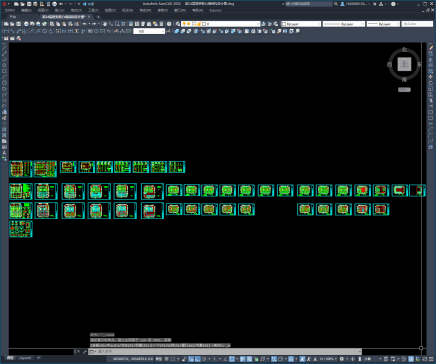Open the 工具 (Tools) menu

pos(93,10)
